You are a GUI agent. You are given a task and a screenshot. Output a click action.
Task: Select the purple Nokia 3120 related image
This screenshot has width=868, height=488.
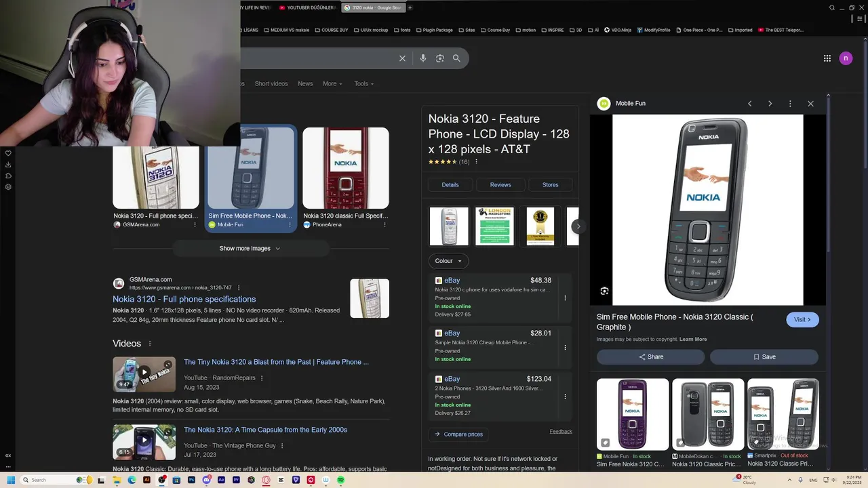pos(633,414)
